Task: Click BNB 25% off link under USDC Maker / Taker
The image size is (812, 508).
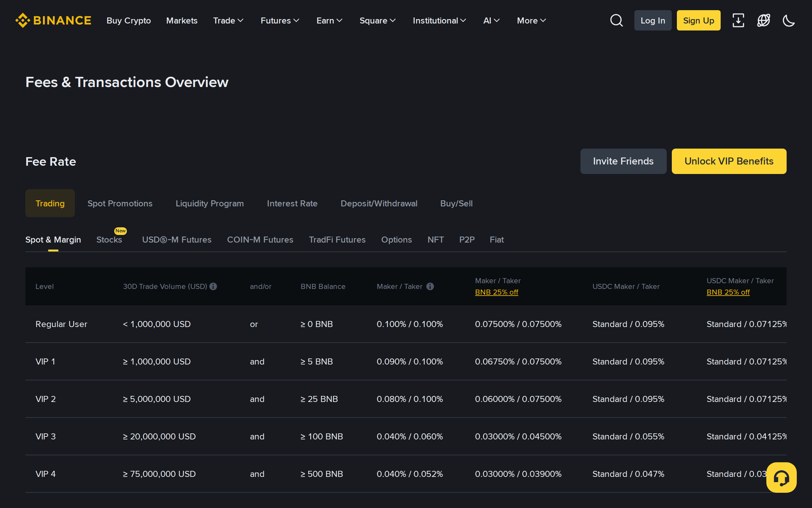Action: 728,292
